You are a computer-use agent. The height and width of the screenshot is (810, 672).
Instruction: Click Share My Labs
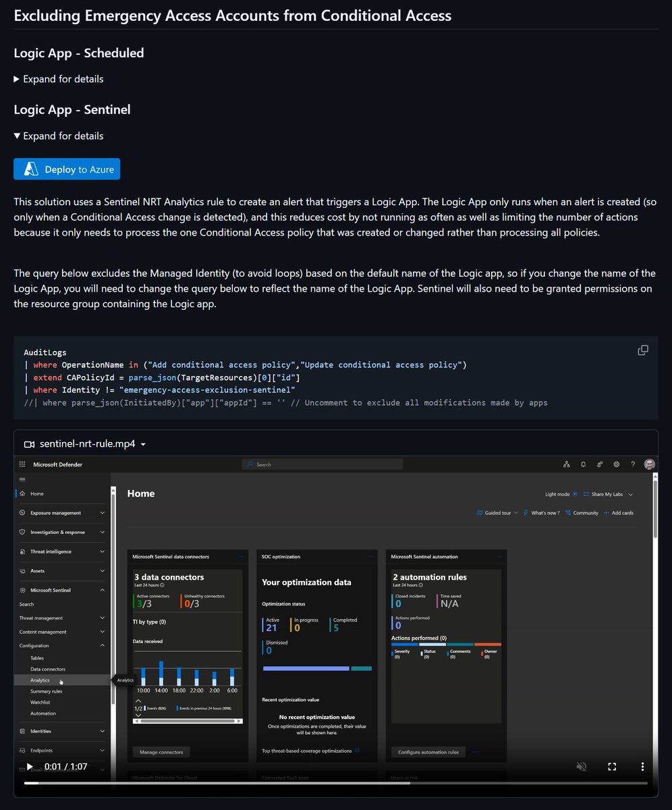[x=603, y=494]
